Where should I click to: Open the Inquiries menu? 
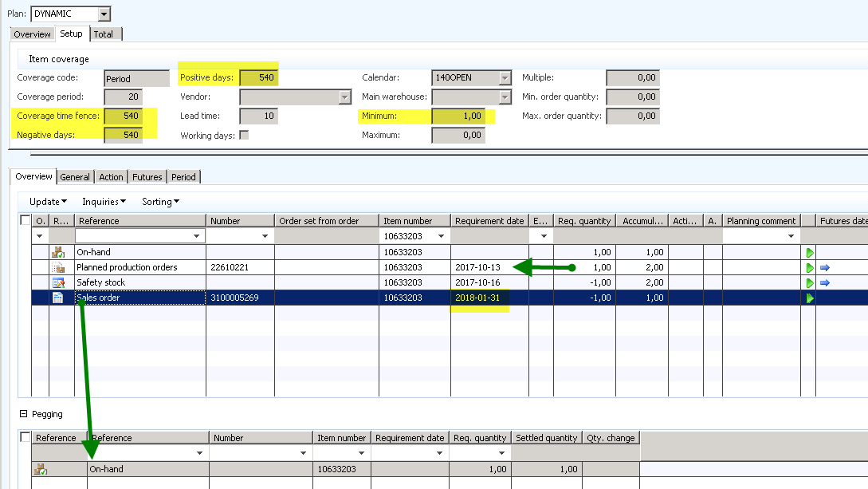coord(104,202)
